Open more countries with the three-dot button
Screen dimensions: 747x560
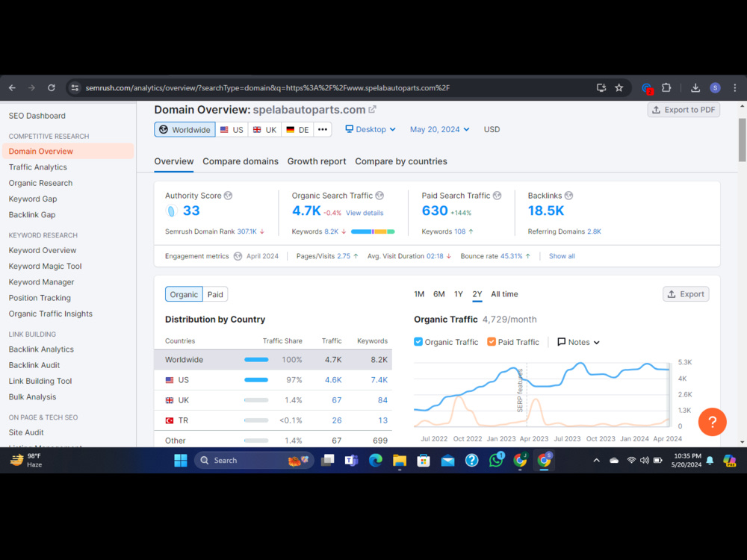click(x=323, y=129)
